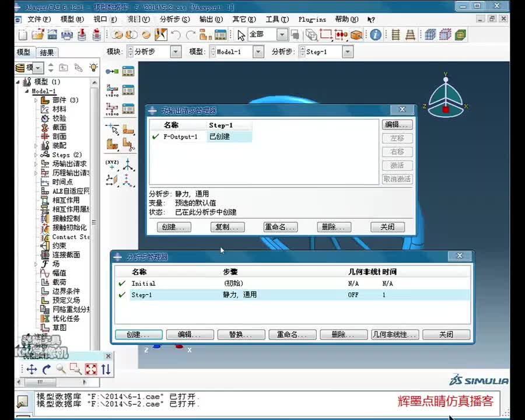The height and width of the screenshot is (420, 525).
Task: Click the Redo arrow icon
Action: tap(191, 34)
